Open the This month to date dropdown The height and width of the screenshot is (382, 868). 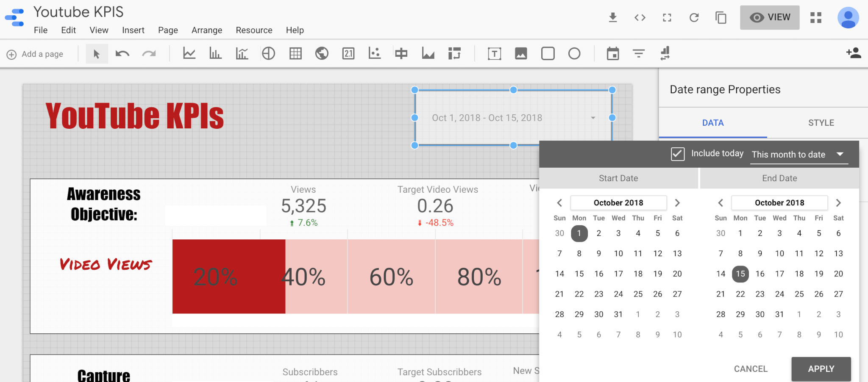click(800, 155)
